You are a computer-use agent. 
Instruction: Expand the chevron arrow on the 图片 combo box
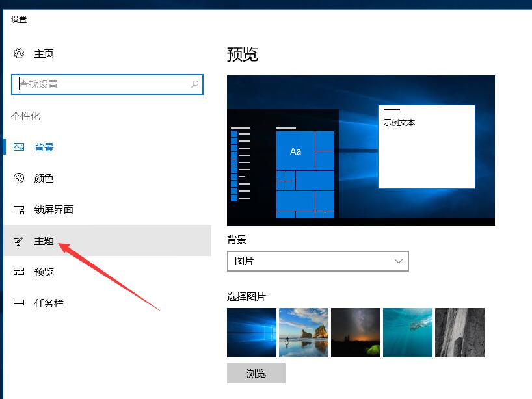pyautogui.click(x=399, y=261)
